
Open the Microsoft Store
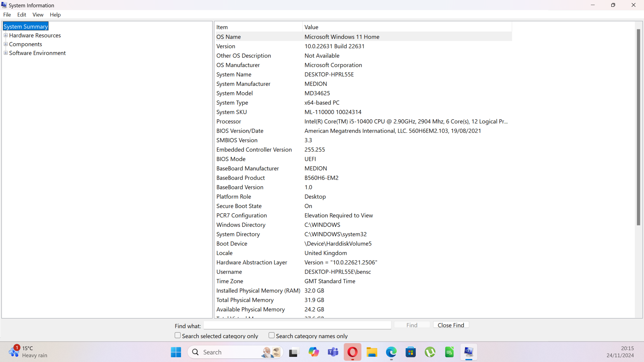(410, 352)
